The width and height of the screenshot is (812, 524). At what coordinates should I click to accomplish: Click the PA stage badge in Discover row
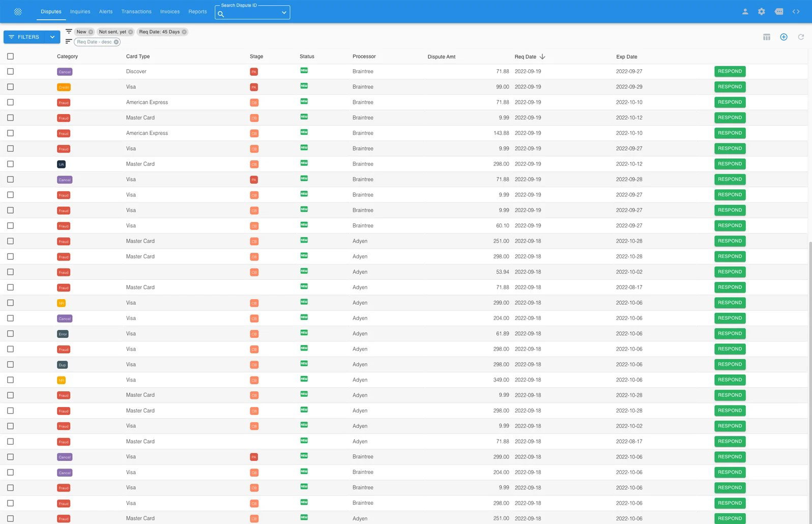coord(254,72)
